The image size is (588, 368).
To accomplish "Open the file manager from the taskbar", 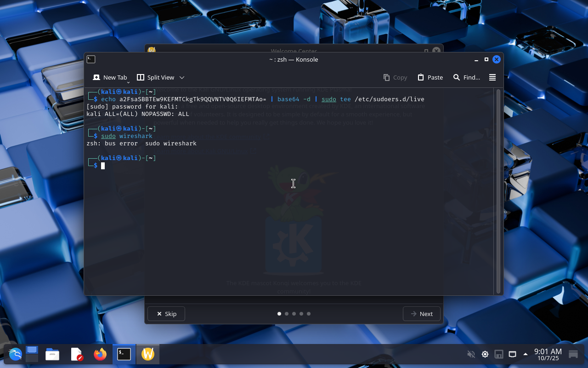I will pos(52,354).
